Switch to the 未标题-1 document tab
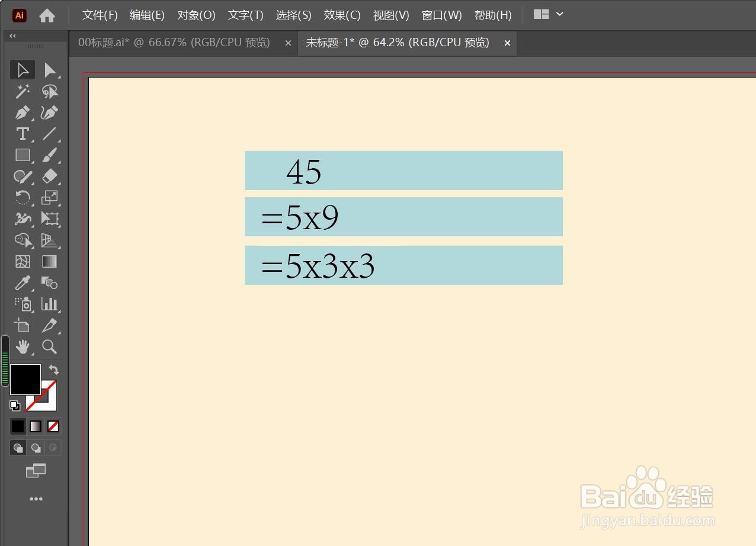Screen dimensions: 756x546 click(x=398, y=43)
